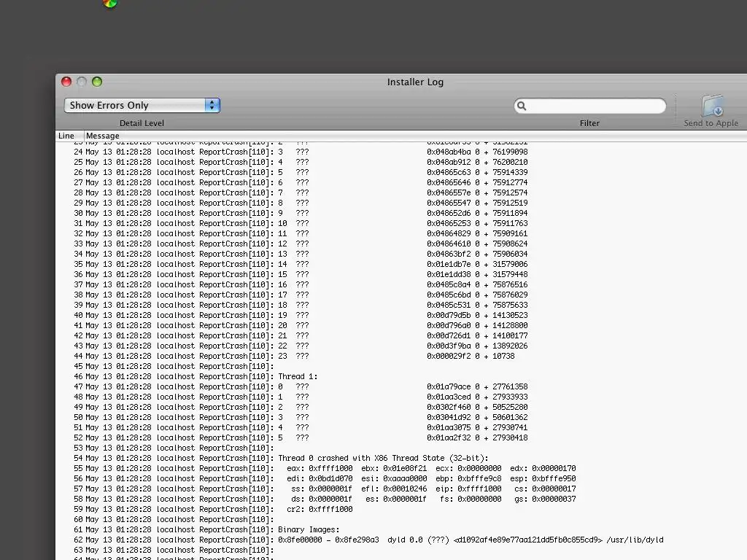Select log line 50 with 0x03041d92
Screen dimensions: 747x560
(401, 418)
